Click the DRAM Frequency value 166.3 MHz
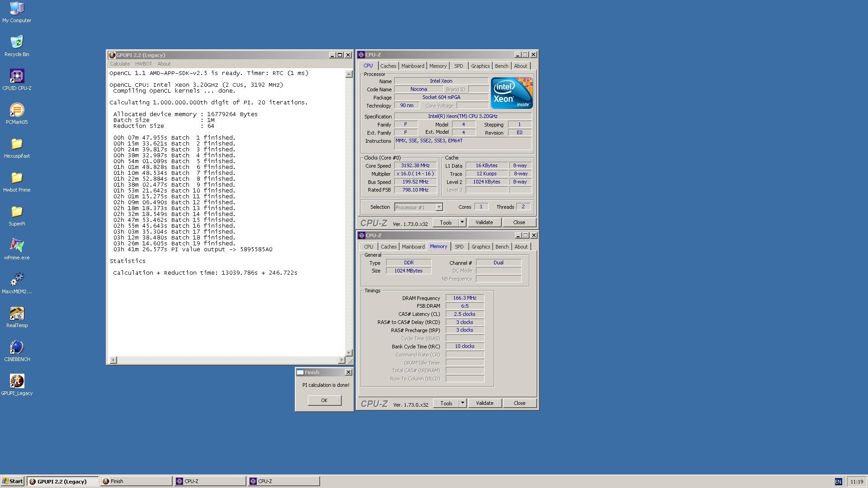This screenshot has height=488, width=868. [465, 298]
